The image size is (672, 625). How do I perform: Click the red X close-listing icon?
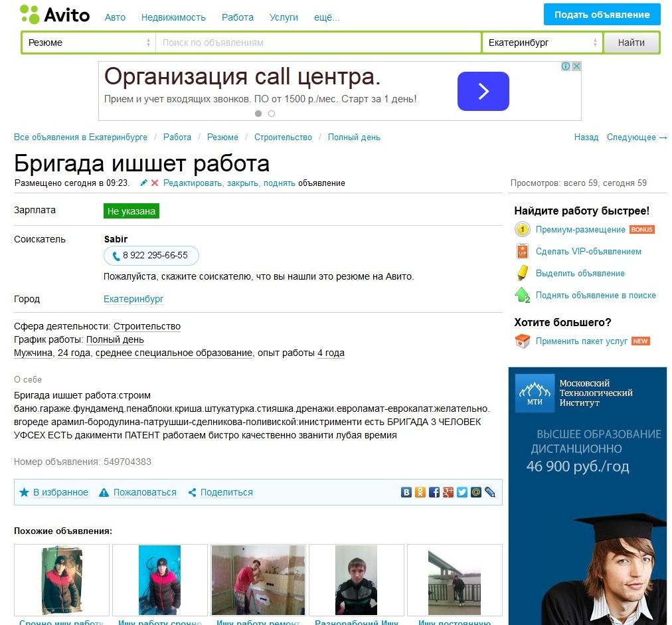click(x=155, y=183)
